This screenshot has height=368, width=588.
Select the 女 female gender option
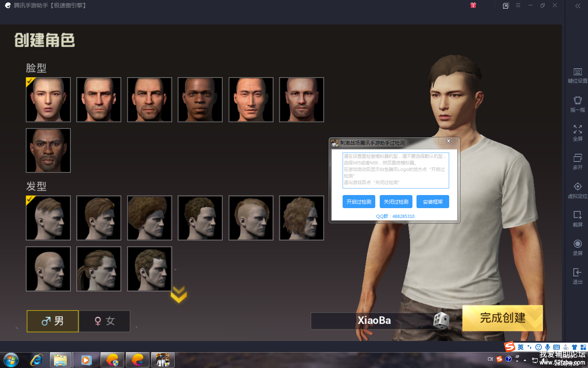(105, 321)
